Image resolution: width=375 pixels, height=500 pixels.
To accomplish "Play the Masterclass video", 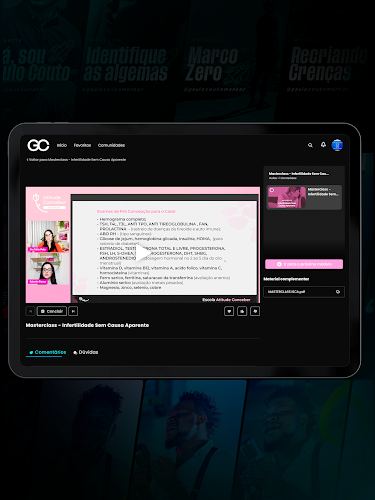I will point(143,253).
